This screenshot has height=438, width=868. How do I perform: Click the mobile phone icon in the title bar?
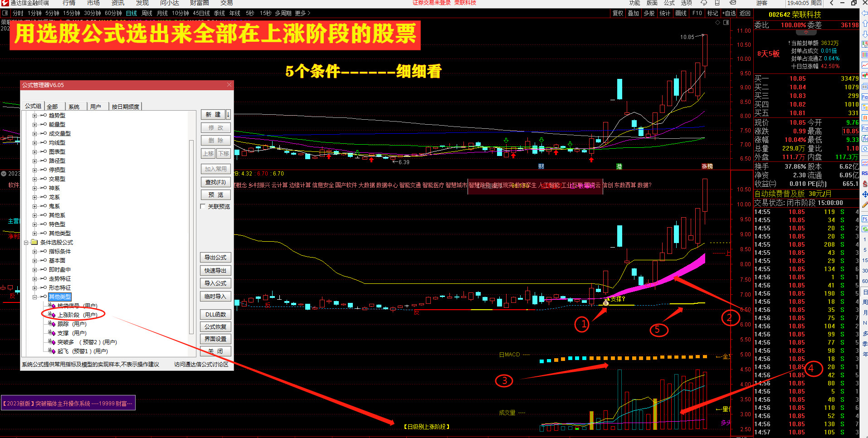[717, 3]
